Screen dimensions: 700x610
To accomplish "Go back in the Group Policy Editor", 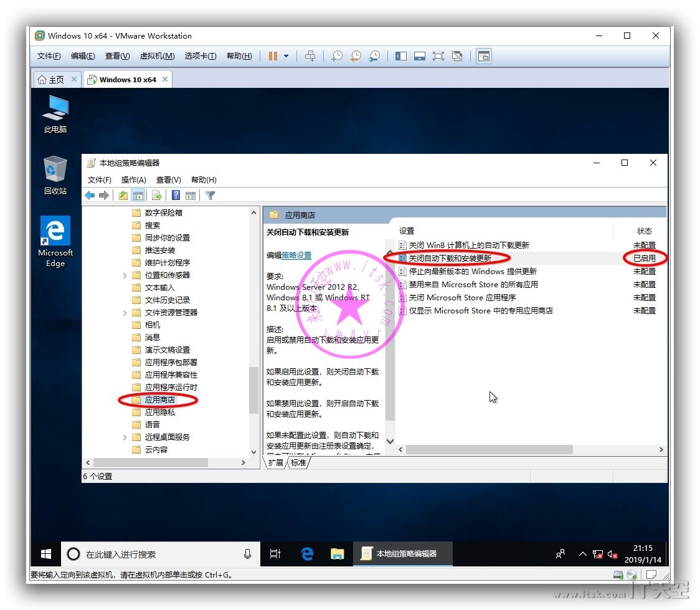I will pyautogui.click(x=90, y=195).
